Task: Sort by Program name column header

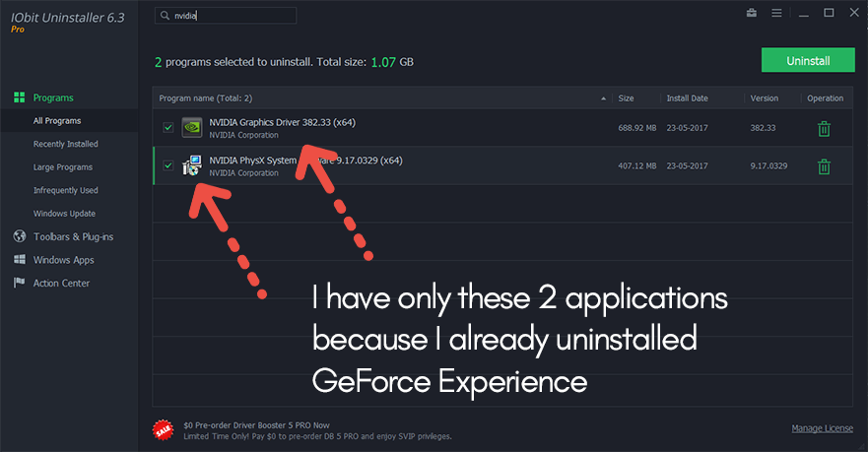Action: coord(205,97)
